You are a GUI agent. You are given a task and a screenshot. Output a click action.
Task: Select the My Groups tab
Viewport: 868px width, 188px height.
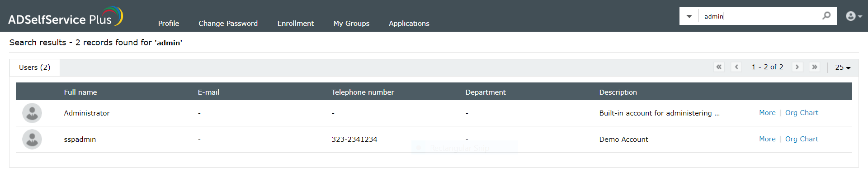click(351, 24)
